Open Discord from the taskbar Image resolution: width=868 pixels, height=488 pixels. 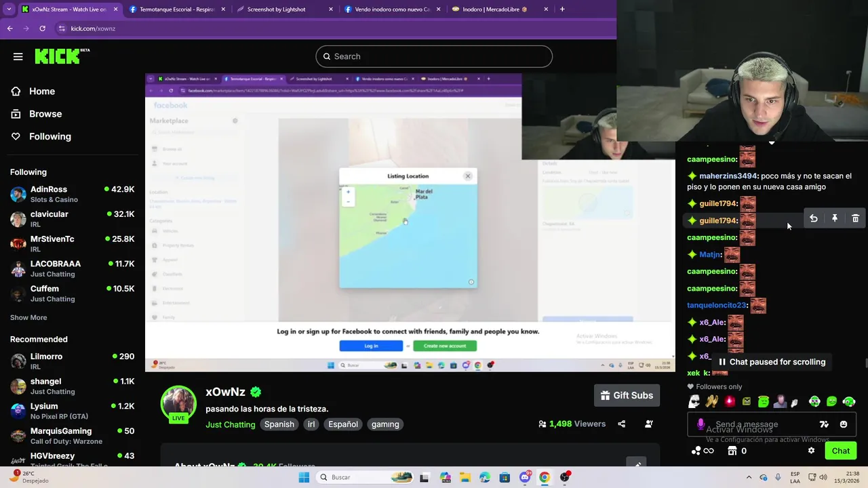[524, 477]
